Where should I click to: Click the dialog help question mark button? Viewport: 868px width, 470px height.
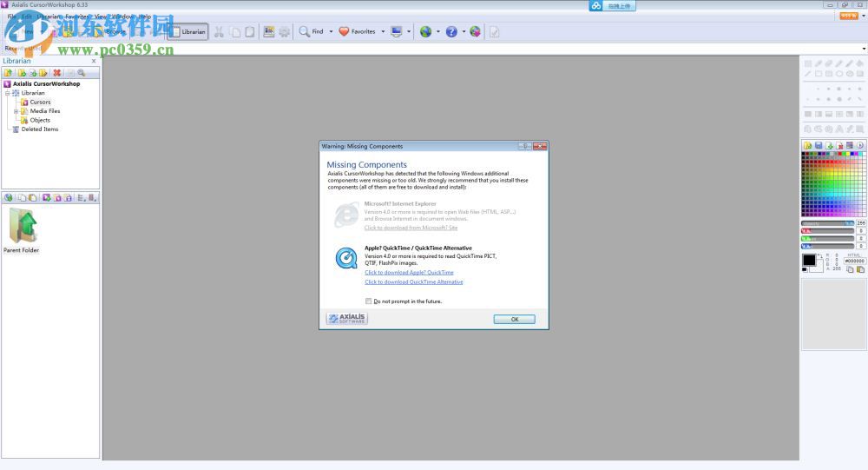[525, 146]
